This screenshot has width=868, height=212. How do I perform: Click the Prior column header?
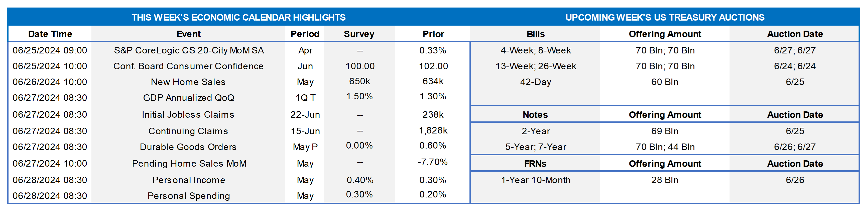pyautogui.click(x=433, y=34)
